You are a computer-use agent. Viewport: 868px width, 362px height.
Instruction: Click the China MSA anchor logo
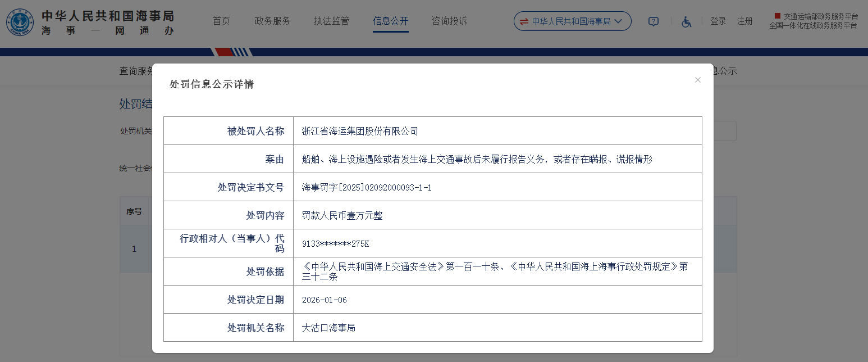click(20, 22)
